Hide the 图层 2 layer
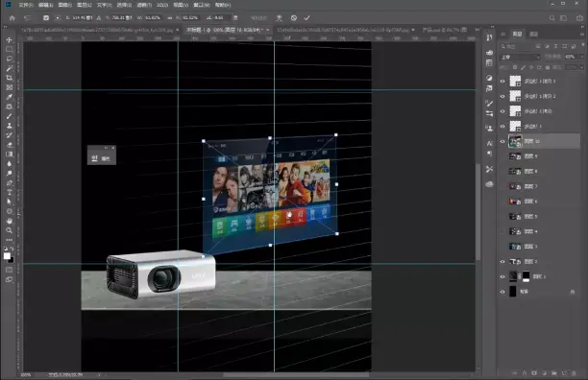Screen dimensions: 588x380 [502, 261]
